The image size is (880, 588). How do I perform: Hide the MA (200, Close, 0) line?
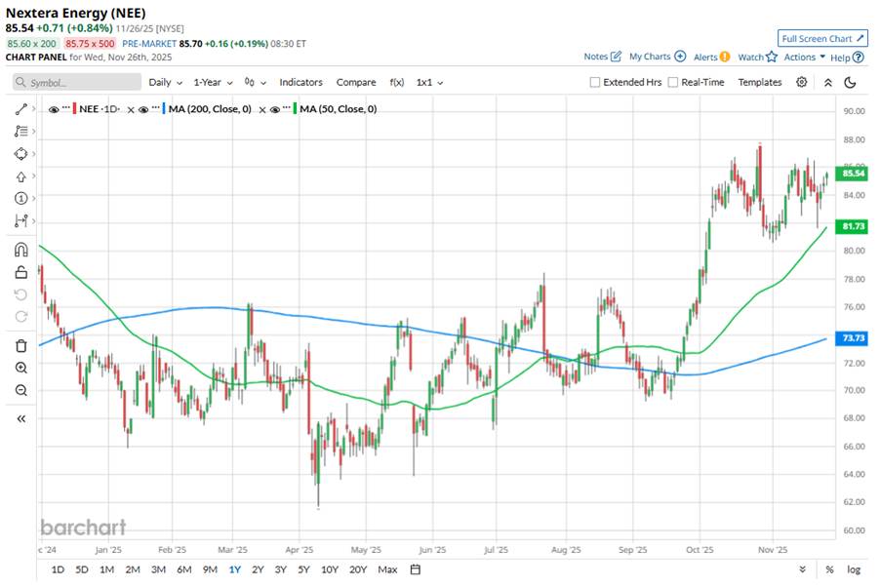tap(142, 109)
